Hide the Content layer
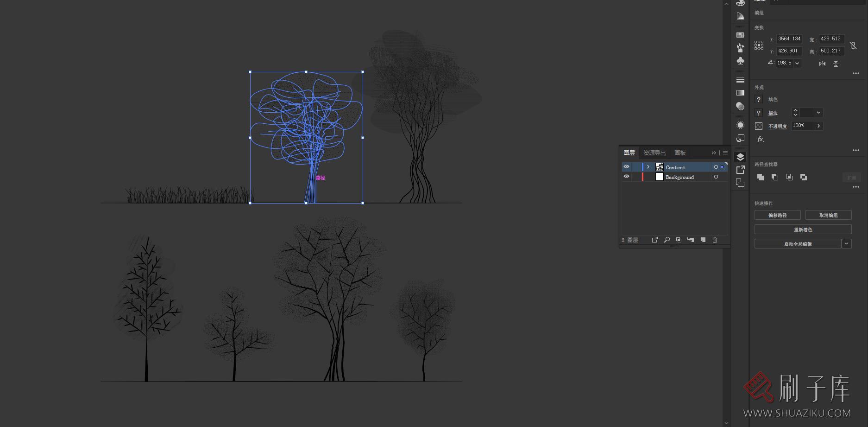 tap(626, 167)
